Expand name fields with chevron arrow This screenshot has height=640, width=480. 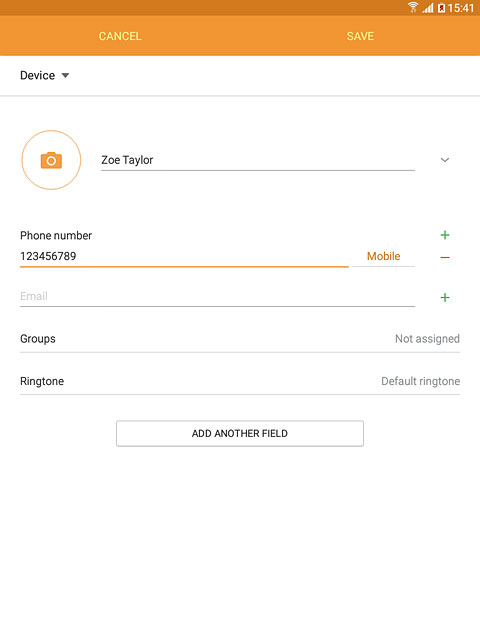point(445,160)
